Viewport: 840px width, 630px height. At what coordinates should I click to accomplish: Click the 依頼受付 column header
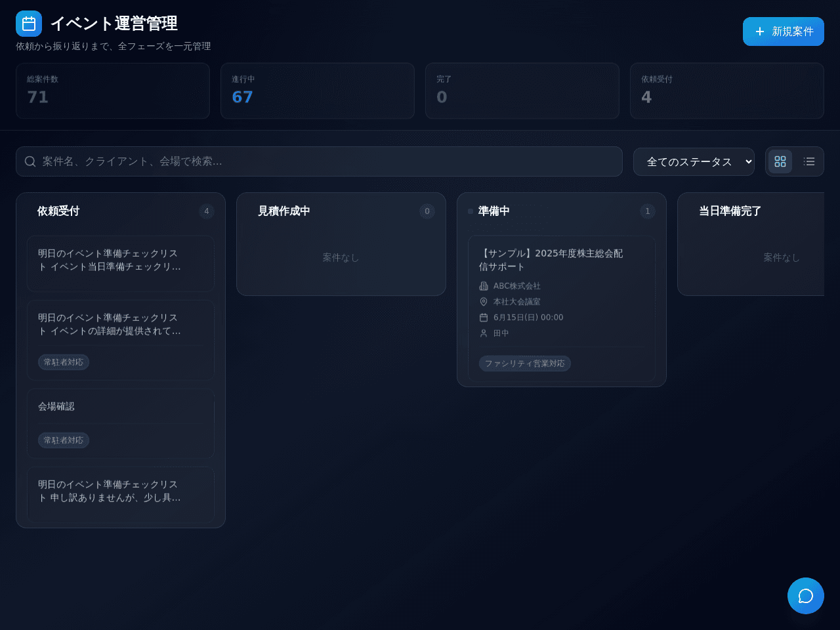58,211
